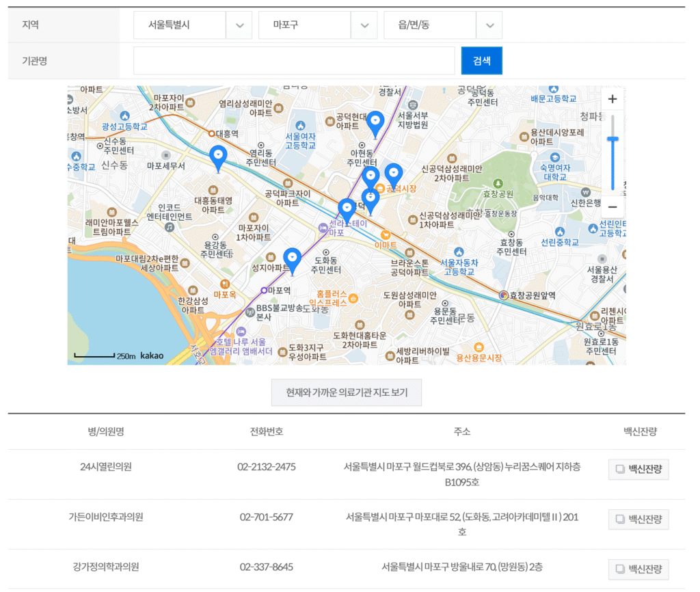The image size is (700, 592).
Task: Select the leftmost blue pin above 대흥동태영아파트
Action: (x=218, y=158)
